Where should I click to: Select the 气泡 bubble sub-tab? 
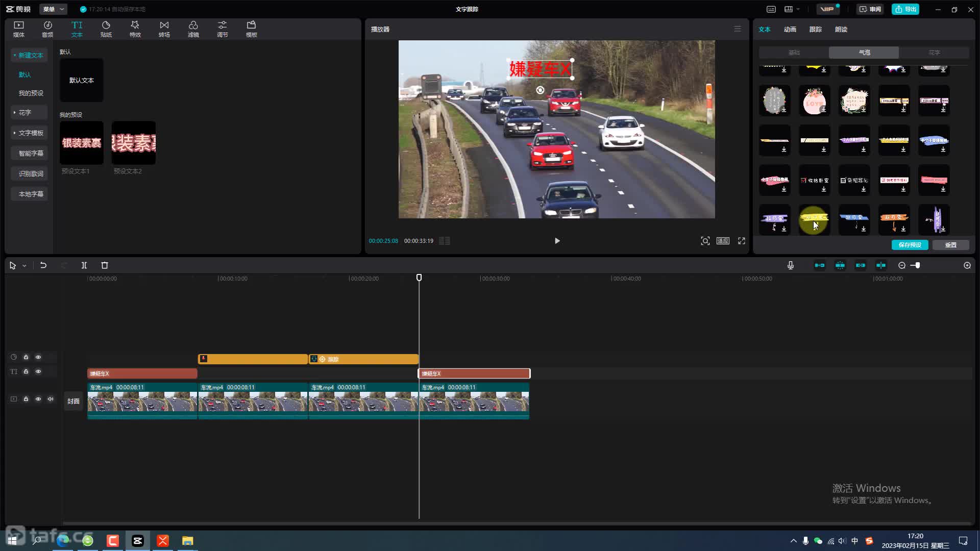(x=864, y=53)
